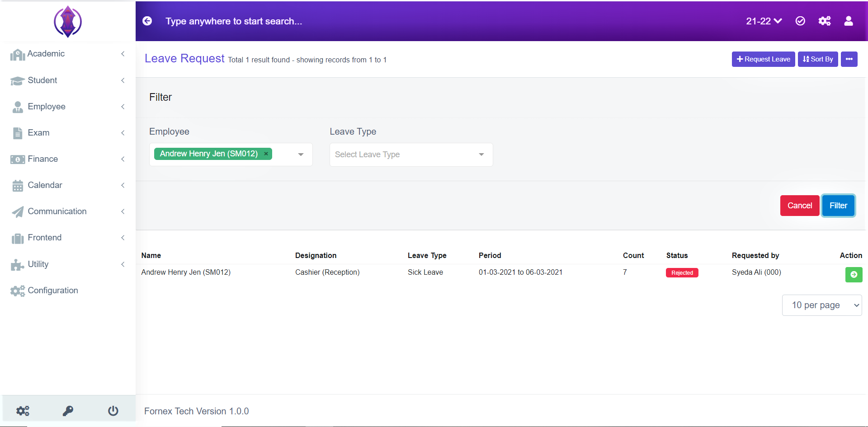Click the power logout icon in footer

[x=113, y=411]
